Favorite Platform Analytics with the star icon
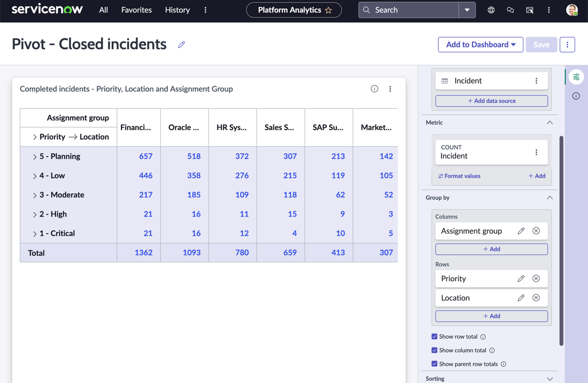 coord(329,10)
